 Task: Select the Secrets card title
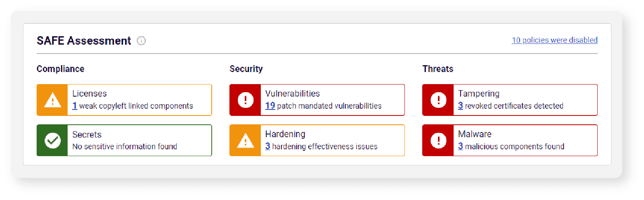[87, 134]
